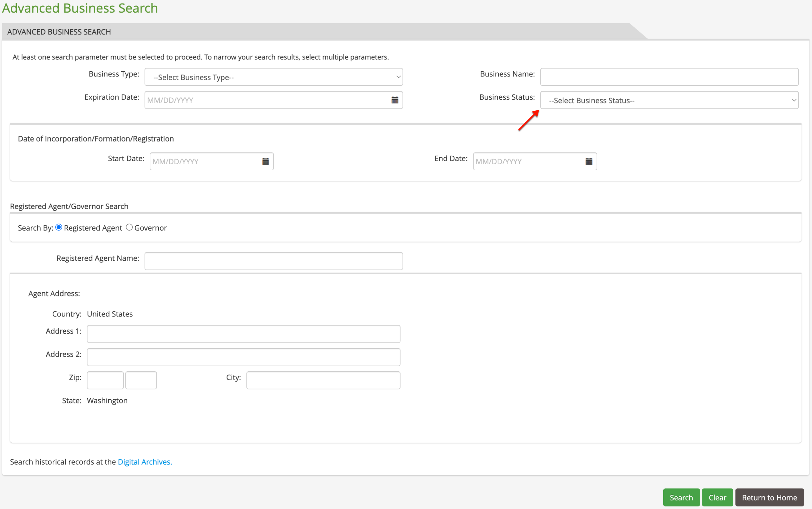Click the 'United States' country value
The image size is (812, 509).
110,314
